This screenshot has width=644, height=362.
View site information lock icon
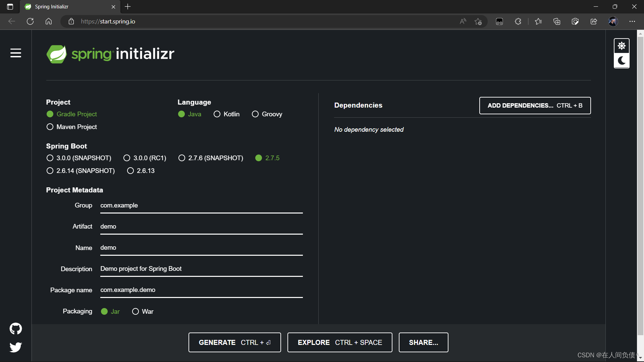point(71,21)
